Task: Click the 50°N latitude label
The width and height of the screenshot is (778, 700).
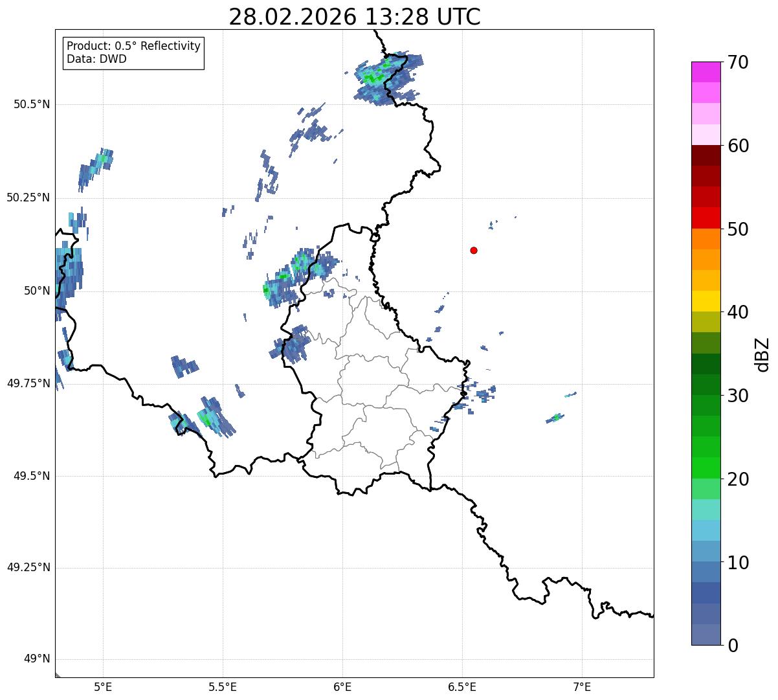Action: point(37,291)
